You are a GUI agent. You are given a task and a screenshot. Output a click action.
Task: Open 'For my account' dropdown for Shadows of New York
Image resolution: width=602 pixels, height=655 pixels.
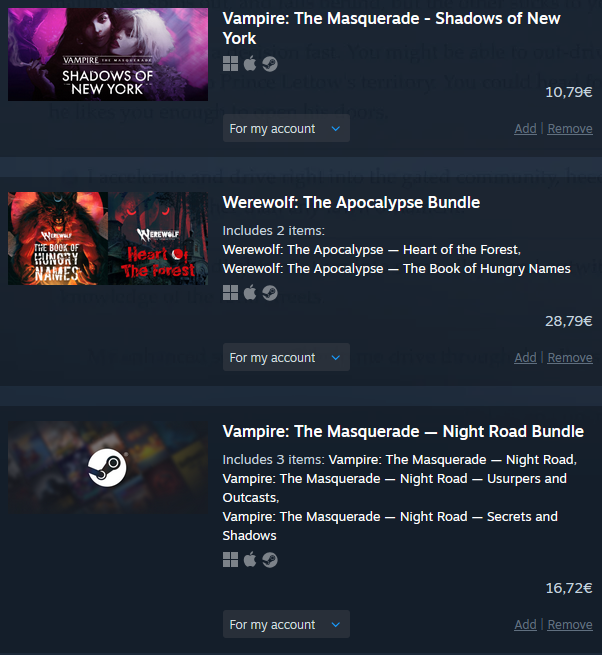[x=286, y=128]
